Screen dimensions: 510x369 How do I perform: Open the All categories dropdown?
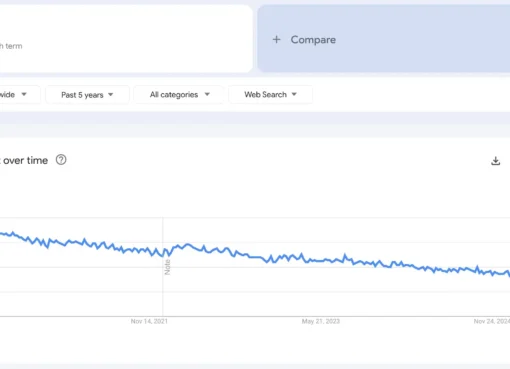click(x=179, y=95)
